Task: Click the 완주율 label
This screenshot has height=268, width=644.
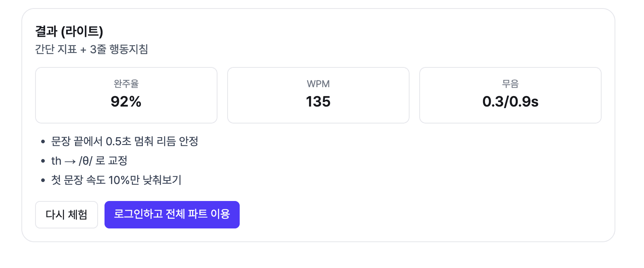Action: (x=126, y=84)
